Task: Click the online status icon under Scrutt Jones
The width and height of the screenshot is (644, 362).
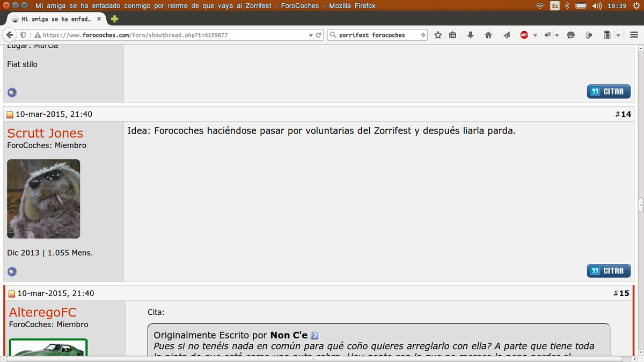Action: pyautogui.click(x=12, y=271)
